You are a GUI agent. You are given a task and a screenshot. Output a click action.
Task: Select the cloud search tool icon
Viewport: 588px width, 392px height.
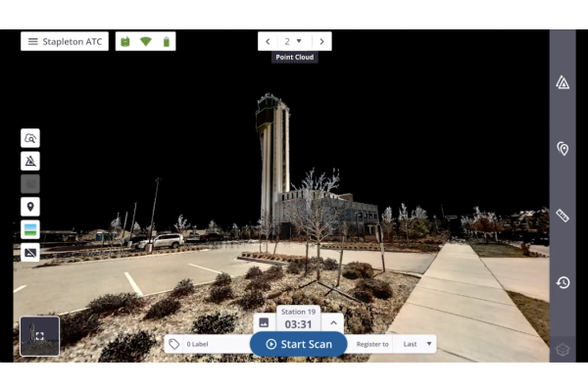click(x=30, y=138)
